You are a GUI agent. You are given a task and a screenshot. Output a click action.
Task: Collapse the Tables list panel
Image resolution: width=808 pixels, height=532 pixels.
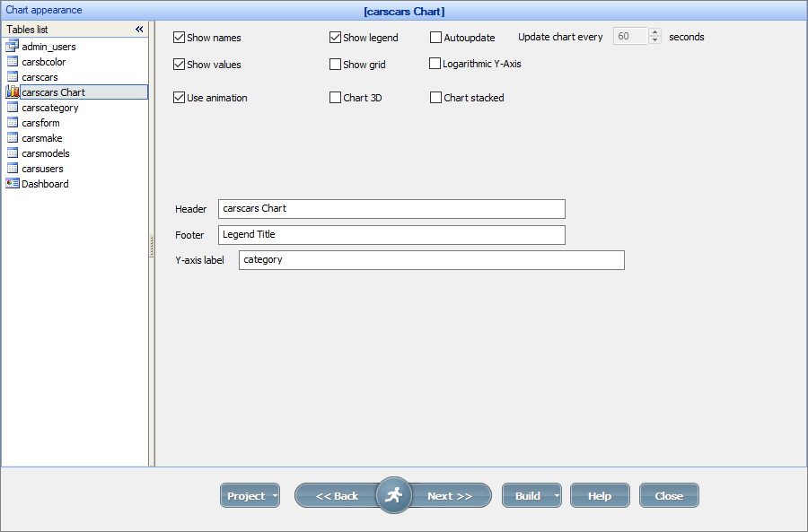[139, 30]
